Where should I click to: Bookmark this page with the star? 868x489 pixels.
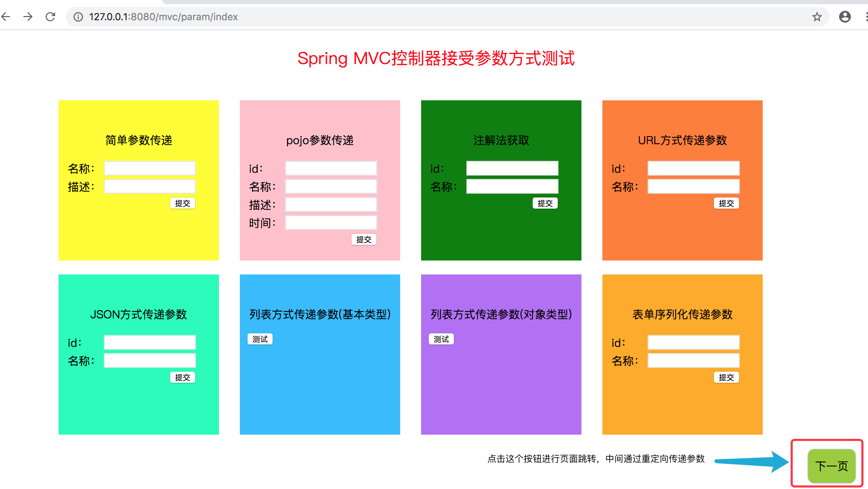[x=817, y=17]
